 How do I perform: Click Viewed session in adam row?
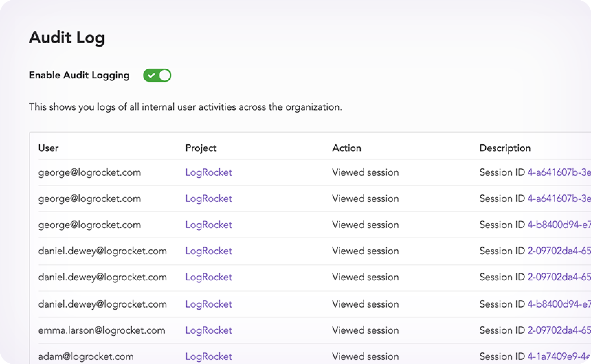pyautogui.click(x=365, y=356)
